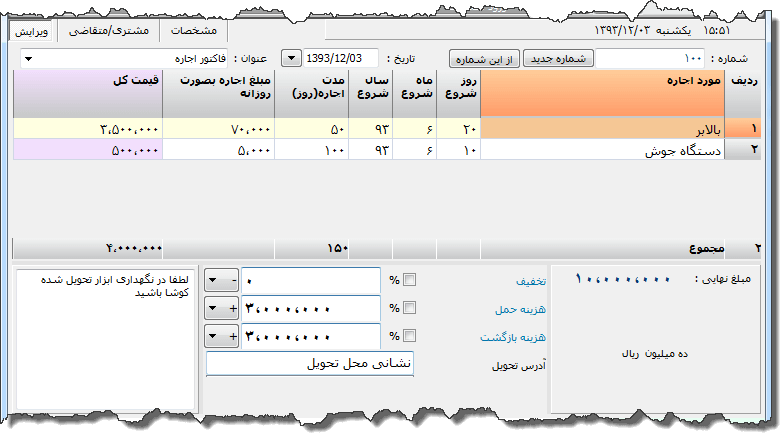Image resolution: width=780 pixels, height=433 pixels.
Task: Select the دستگاه جوش item cell
Action: click(602, 149)
